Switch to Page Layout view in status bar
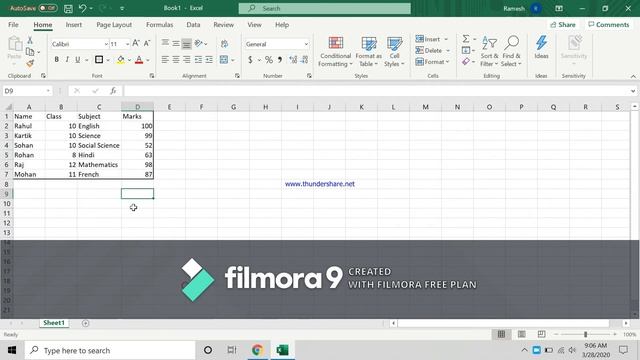The width and height of the screenshot is (640, 360). (521, 334)
